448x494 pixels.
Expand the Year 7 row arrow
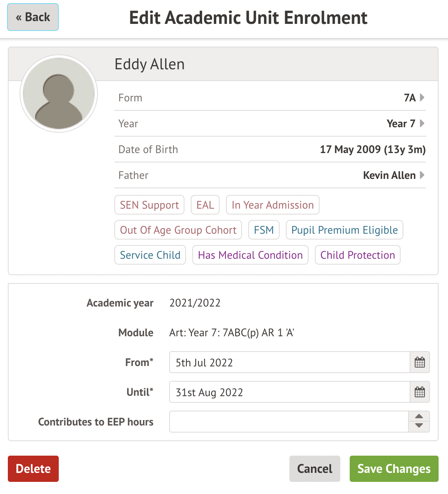(422, 123)
